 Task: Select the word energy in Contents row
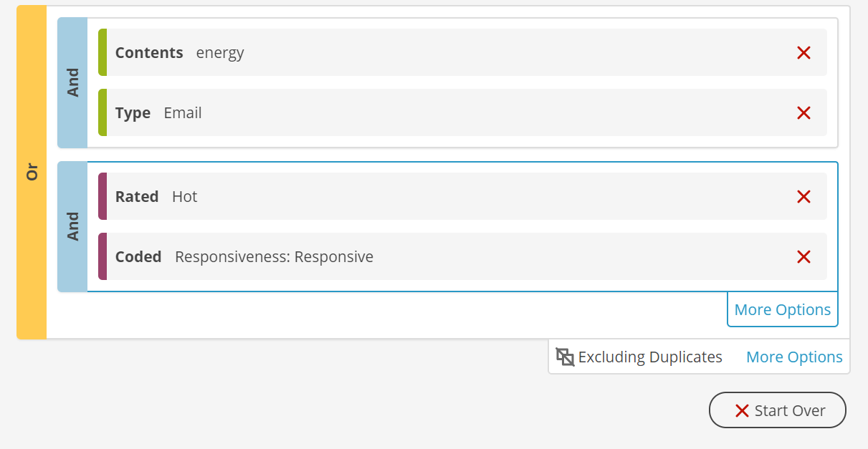(220, 53)
